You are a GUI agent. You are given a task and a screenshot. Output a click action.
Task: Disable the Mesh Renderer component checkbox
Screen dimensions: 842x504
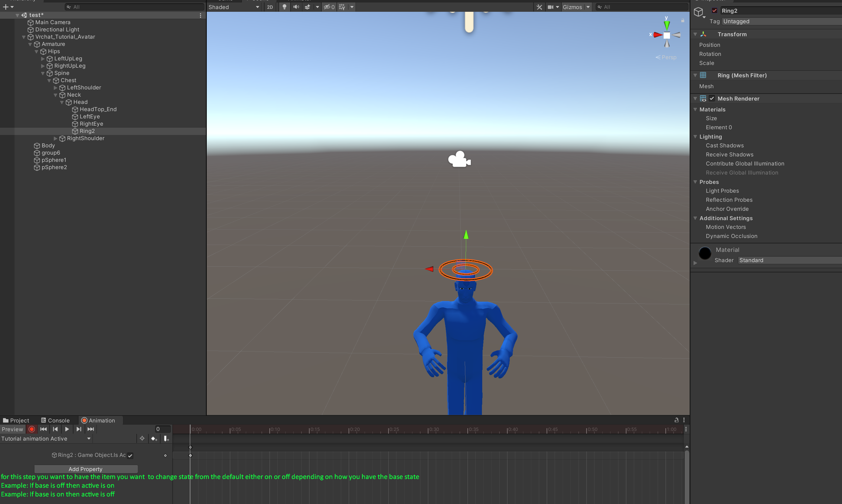click(711, 98)
